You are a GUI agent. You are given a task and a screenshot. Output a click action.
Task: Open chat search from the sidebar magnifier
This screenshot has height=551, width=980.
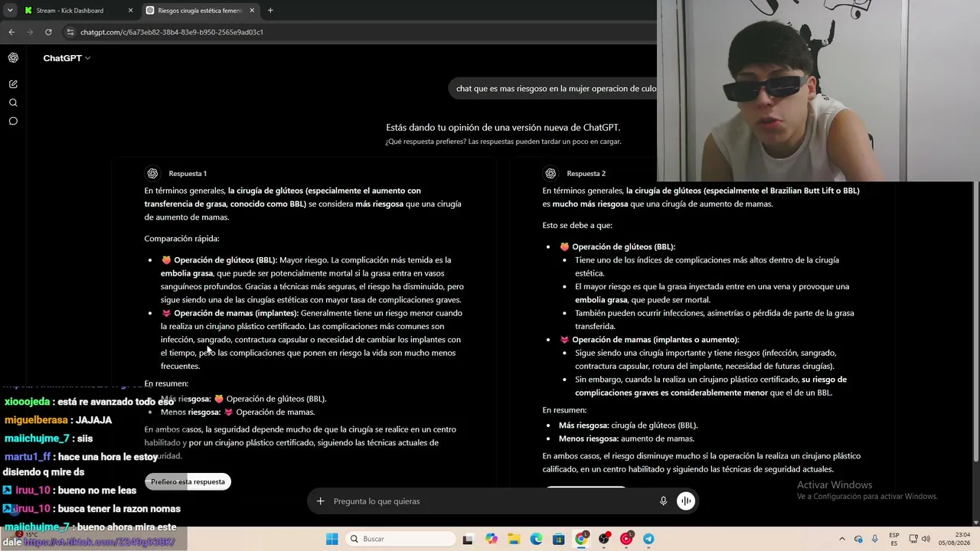[x=13, y=103]
